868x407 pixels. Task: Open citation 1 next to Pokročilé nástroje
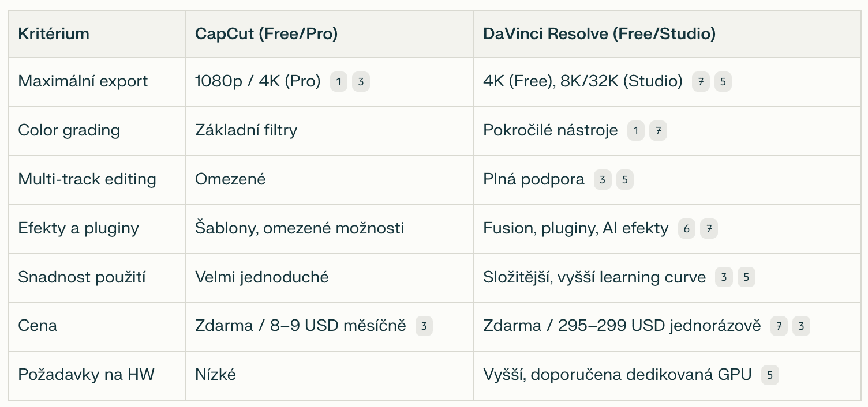pos(635,131)
